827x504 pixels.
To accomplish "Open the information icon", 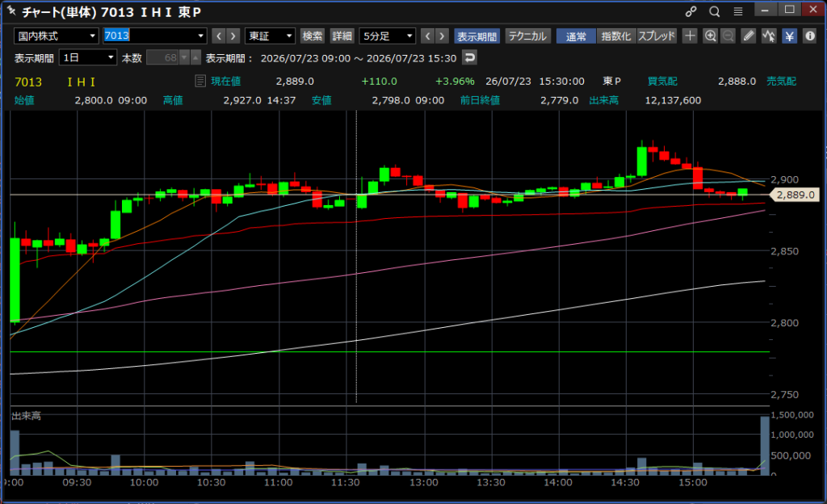I will [809, 36].
